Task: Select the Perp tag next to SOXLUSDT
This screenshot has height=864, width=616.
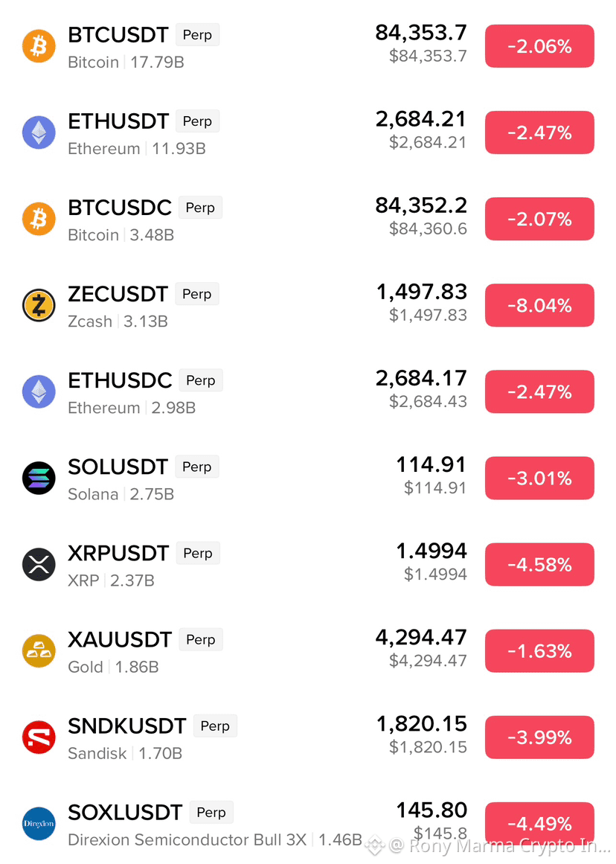Action: pyautogui.click(x=211, y=812)
